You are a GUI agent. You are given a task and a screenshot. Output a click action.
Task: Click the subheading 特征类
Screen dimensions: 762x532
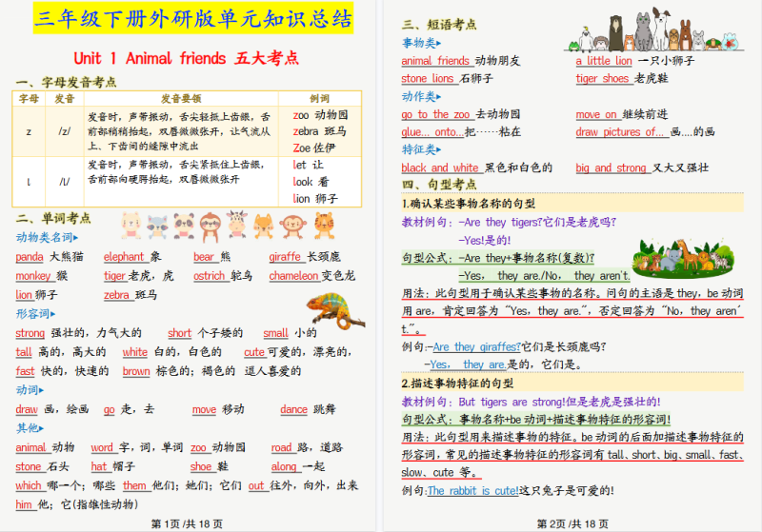pyautogui.click(x=421, y=150)
